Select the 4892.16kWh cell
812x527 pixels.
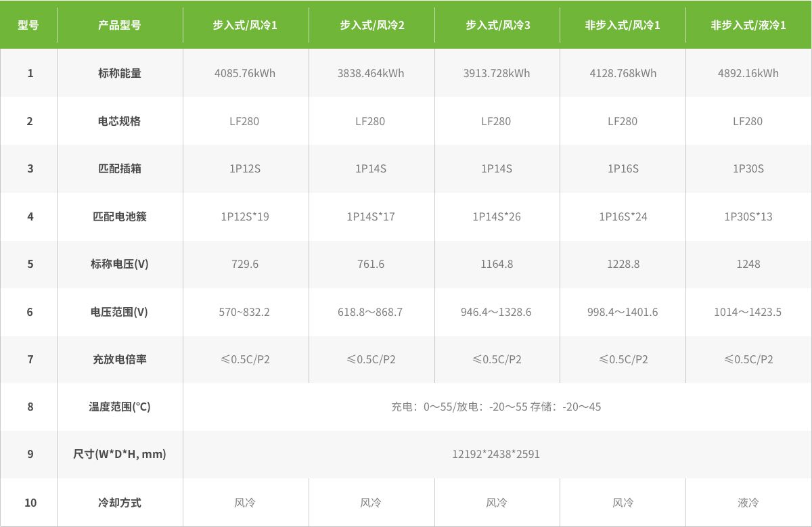click(x=748, y=73)
